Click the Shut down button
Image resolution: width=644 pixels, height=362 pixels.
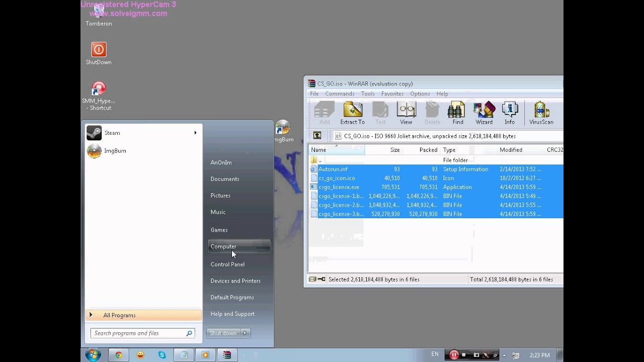click(x=223, y=333)
